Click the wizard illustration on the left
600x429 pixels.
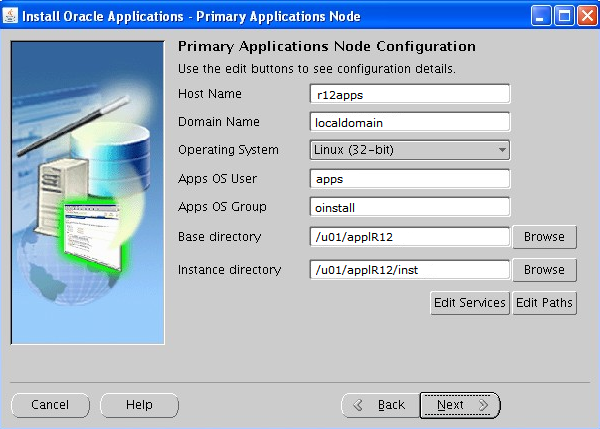pos(88,193)
